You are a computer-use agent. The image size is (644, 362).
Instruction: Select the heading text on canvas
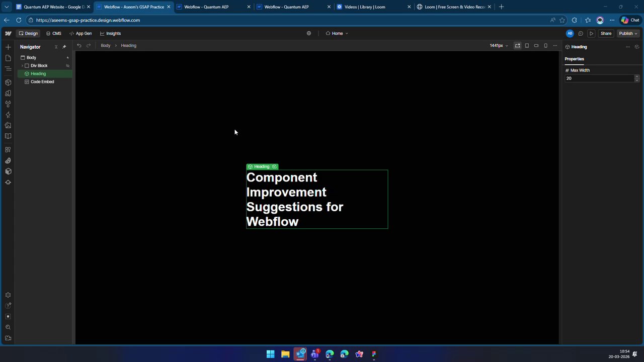coord(317,200)
